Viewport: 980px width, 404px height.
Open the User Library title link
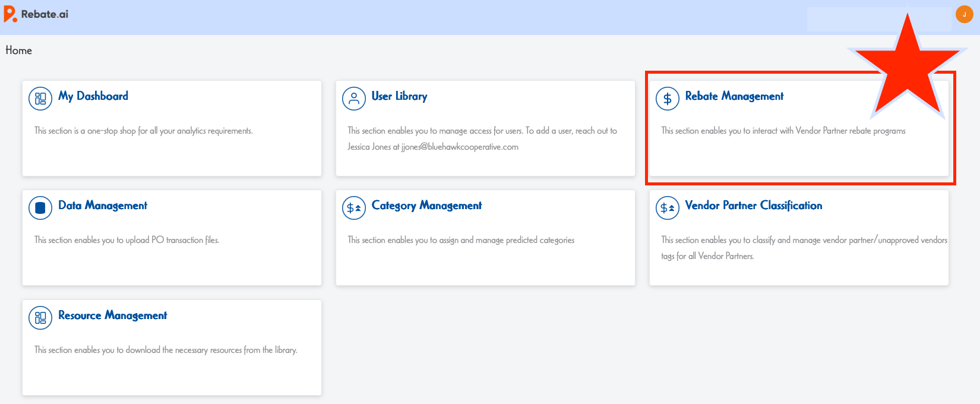[399, 96]
